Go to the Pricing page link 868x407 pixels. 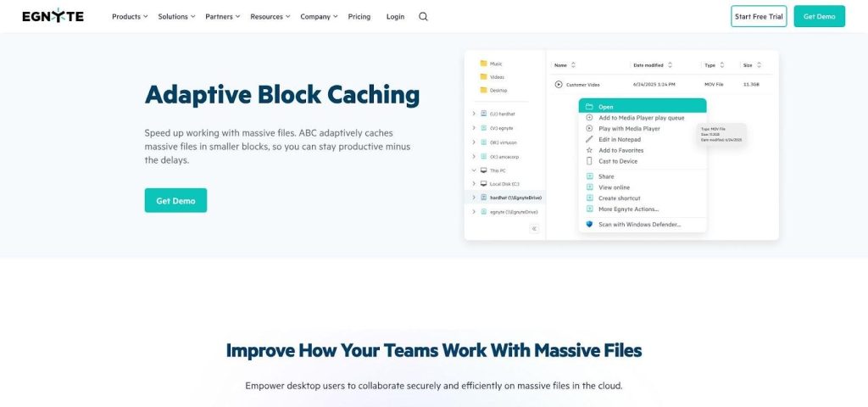[359, 16]
